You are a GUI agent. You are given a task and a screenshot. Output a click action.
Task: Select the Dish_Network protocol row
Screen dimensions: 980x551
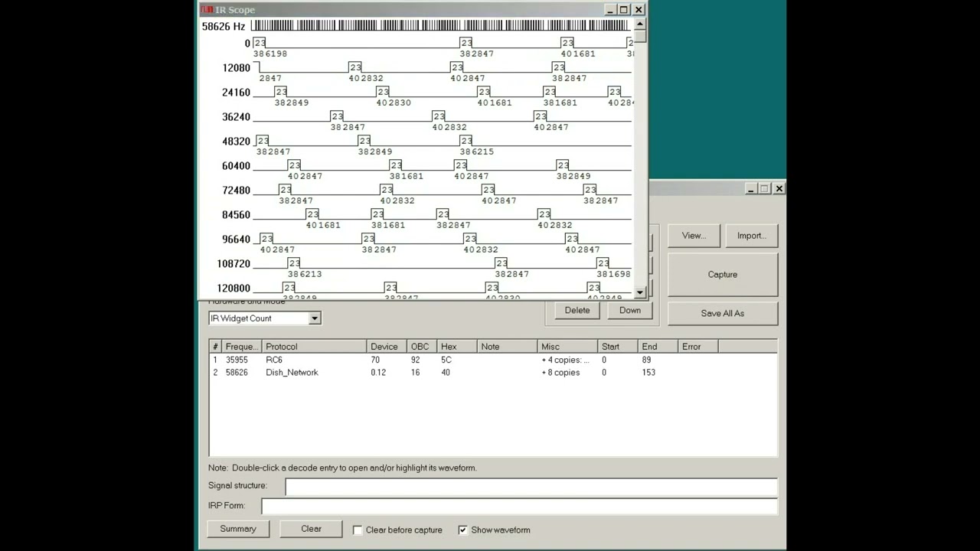point(493,373)
